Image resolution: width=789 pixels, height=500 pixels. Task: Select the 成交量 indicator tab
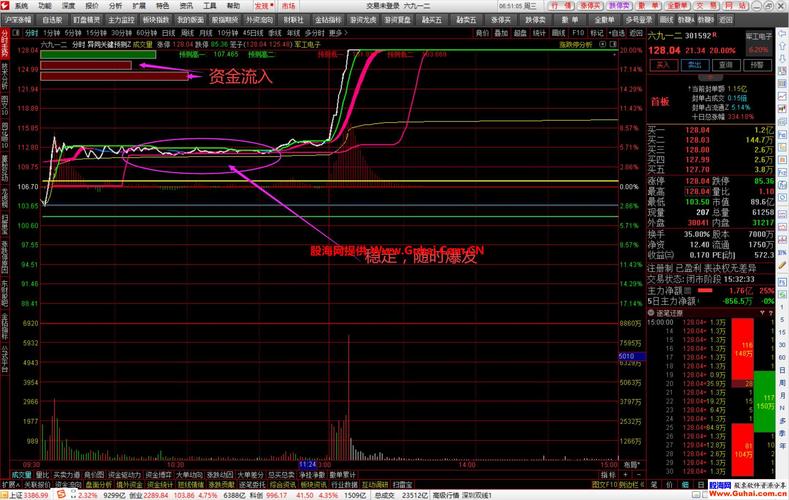click(x=22, y=475)
